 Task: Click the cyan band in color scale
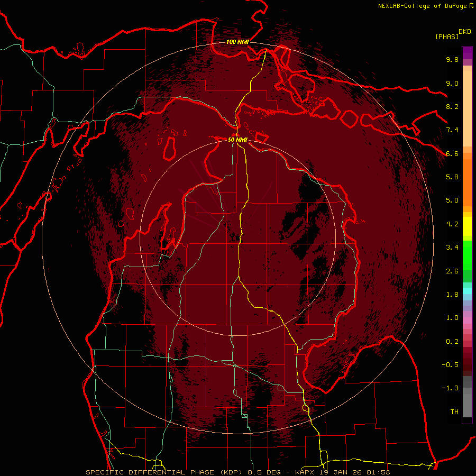pyautogui.click(x=467, y=291)
